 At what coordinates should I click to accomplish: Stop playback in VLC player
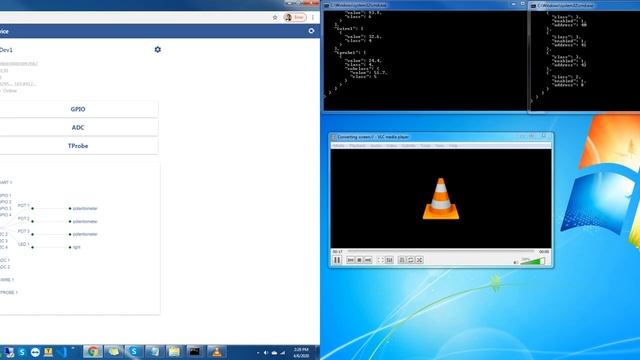359,260
